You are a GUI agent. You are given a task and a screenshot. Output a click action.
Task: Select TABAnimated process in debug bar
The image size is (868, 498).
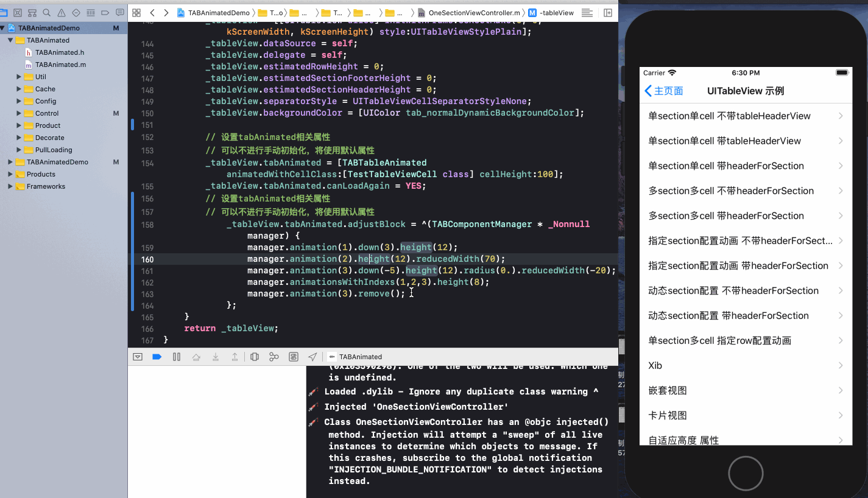click(x=355, y=357)
